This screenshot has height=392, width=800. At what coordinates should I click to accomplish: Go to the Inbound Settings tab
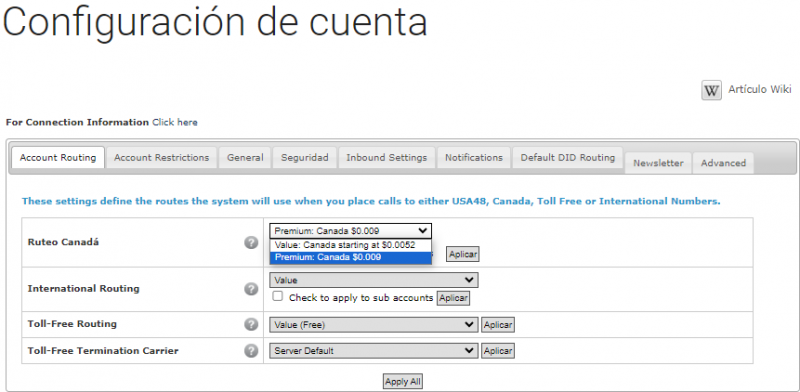(x=387, y=158)
